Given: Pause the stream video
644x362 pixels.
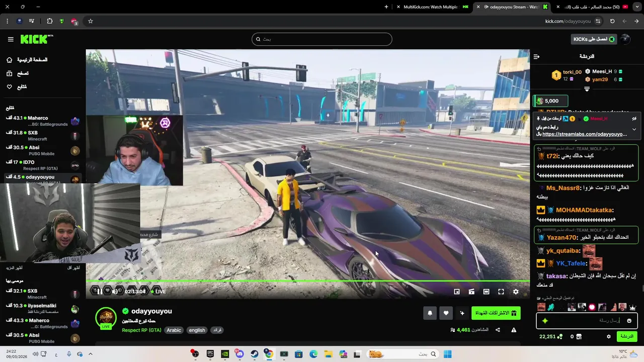Looking at the screenshot, I should [99, 291].
